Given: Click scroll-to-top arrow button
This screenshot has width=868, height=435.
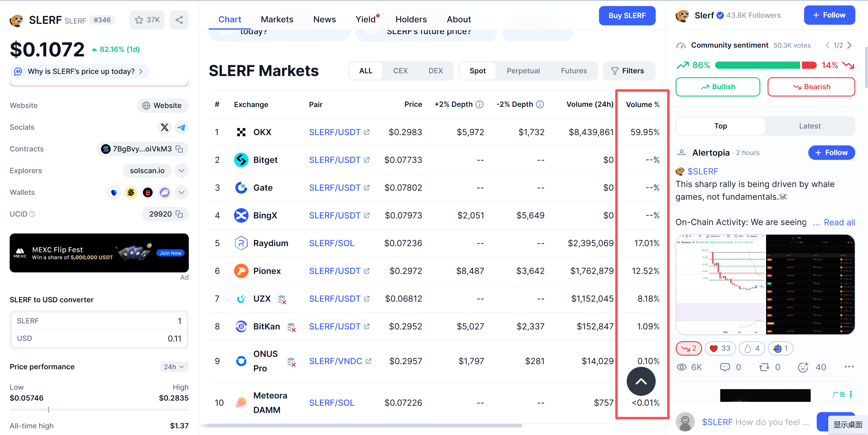Looking at the screenshot, I should pyautogui.click(x=641, y=381).
